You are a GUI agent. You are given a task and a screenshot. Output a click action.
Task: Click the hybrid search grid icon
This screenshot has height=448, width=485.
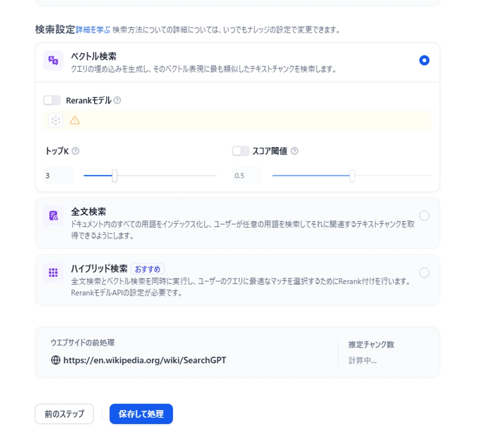[x=53, y=273]
